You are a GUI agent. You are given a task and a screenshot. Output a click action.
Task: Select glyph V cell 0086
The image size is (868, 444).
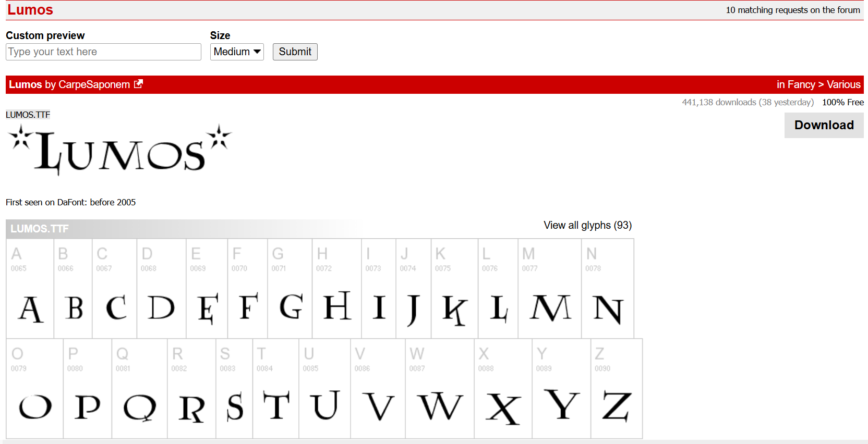pos(378,389)
